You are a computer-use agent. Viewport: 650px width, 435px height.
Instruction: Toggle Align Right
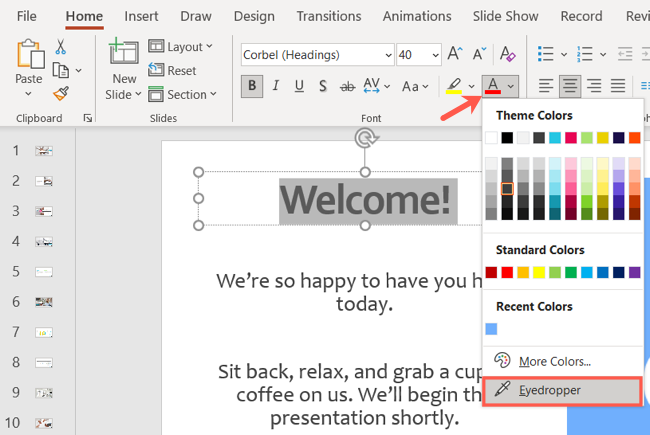[594, 86]
